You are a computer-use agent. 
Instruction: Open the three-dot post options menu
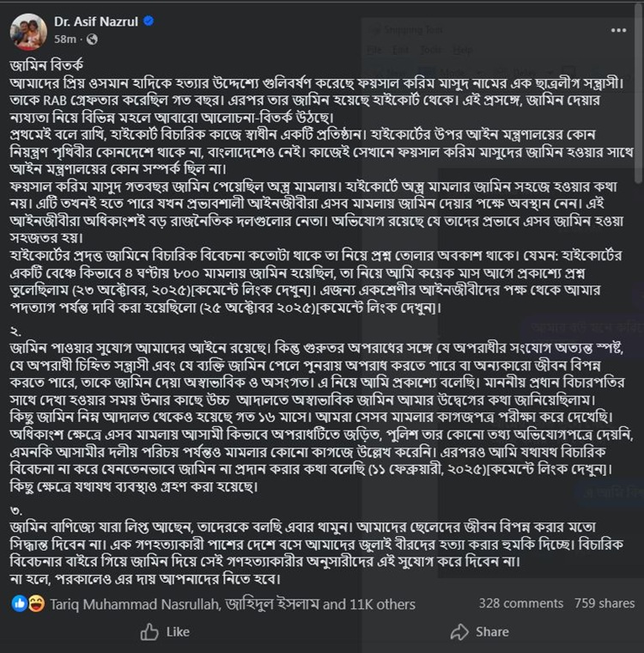[618, 30]
